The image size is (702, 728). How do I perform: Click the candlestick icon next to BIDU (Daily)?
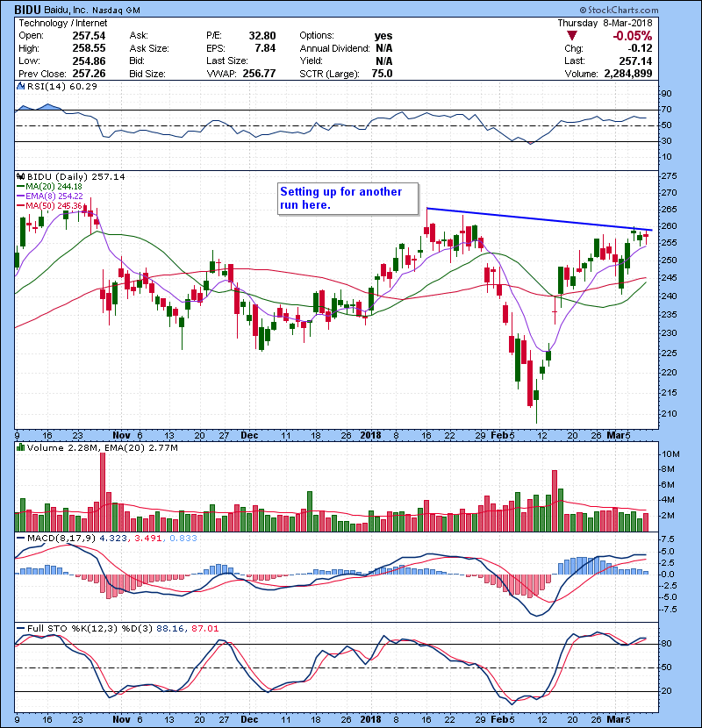[21, 176]
